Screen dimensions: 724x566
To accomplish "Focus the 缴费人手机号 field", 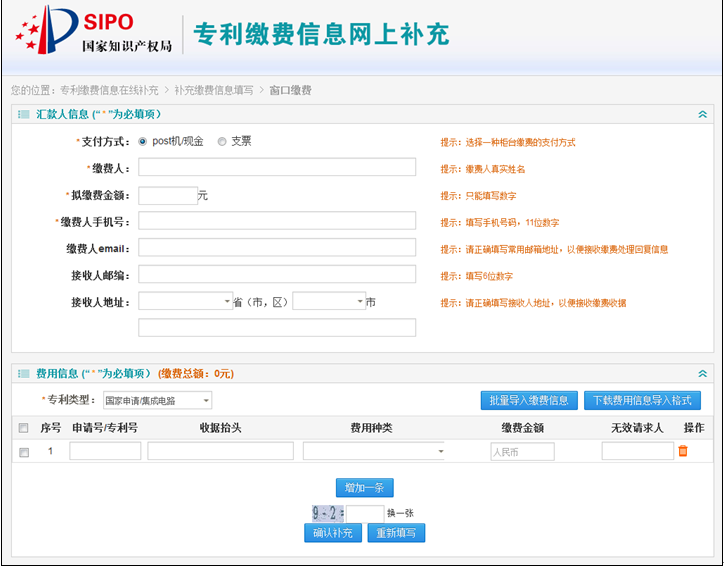I will 277,221.
